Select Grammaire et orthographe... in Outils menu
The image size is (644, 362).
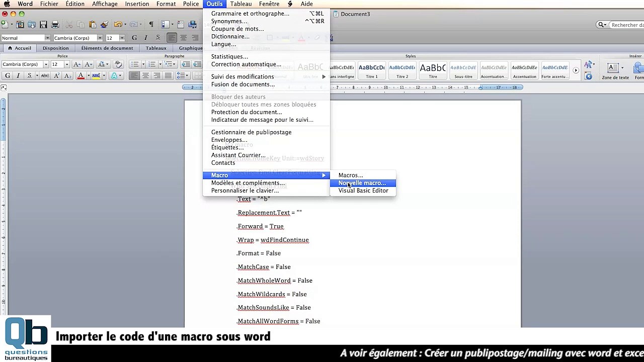coord(266,14)
